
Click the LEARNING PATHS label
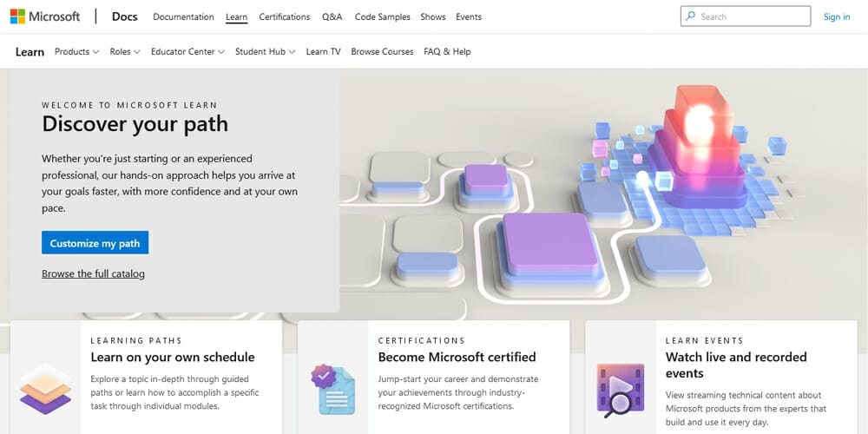click(136, 340)
